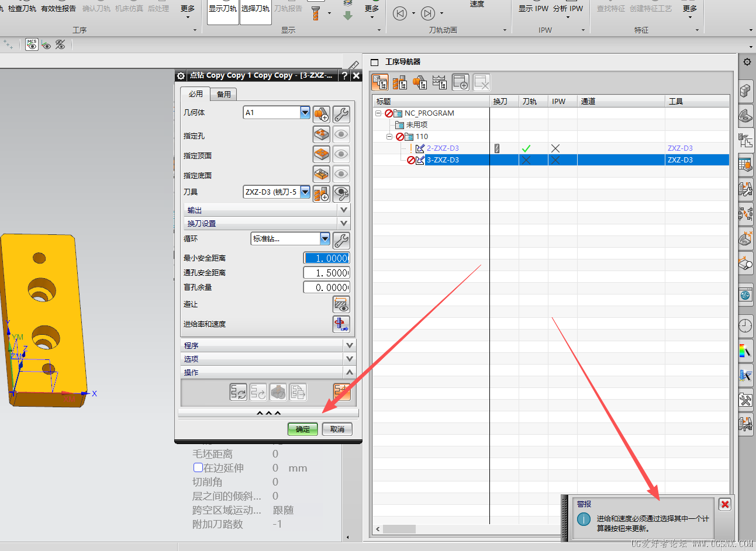The width and height of the screenshot is (756, 551).
Task: Click in the 盲孔余量 value field
Action: click(x=327, y=287)
